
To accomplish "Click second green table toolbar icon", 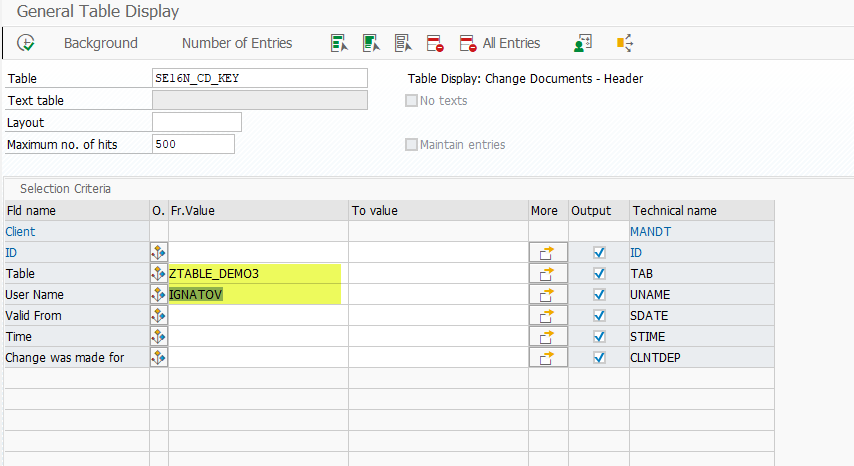I will coord(371,43).
